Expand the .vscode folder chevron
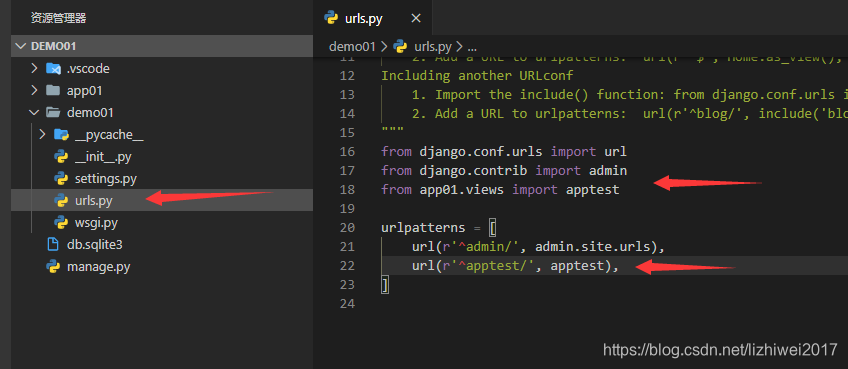This screenshot has height=369, width=848. (x=34, y=69)
